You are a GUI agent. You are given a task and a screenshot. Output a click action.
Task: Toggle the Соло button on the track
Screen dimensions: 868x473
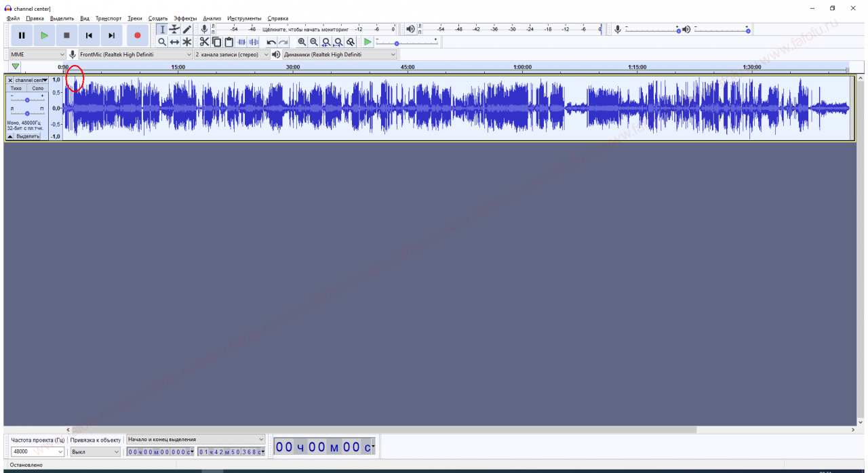point(37,88)
